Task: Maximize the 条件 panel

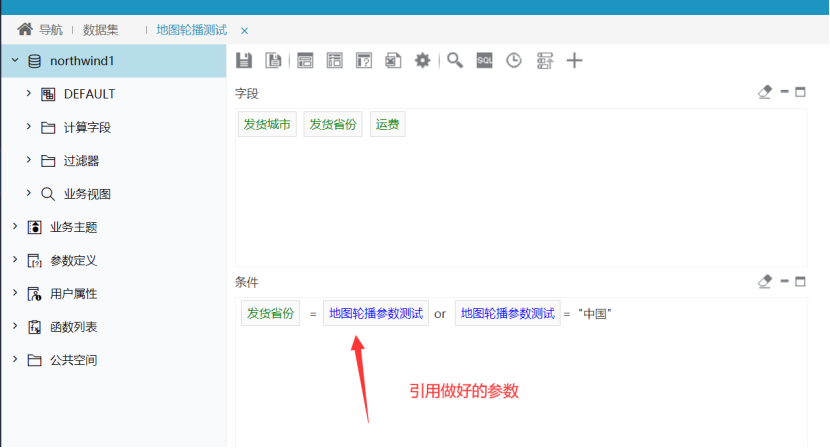Action: (x=800, y=281)
